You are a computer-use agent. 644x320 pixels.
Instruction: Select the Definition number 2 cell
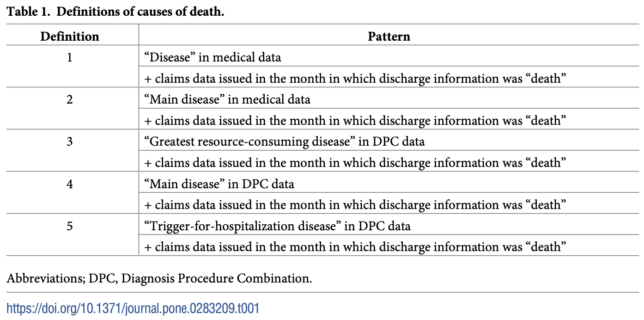70,99
